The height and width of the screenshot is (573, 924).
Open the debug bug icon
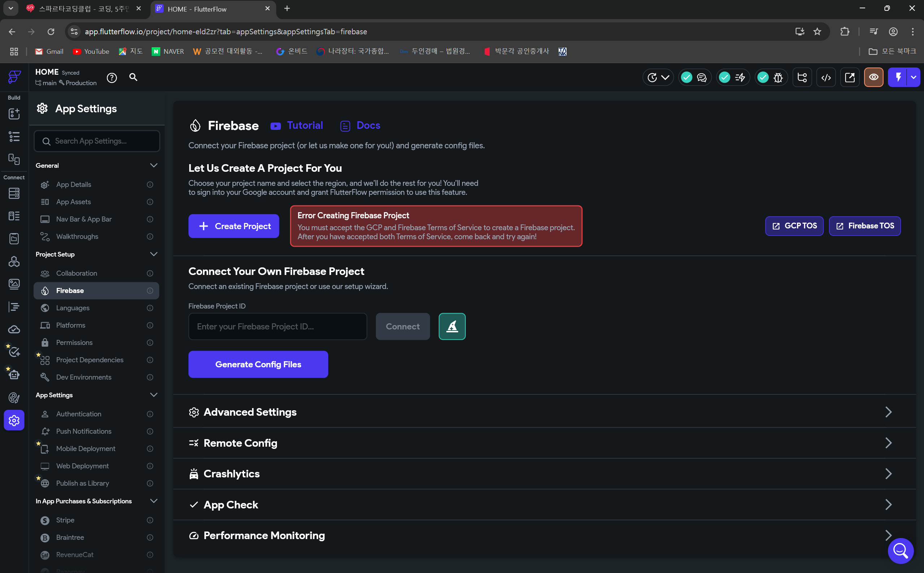pos(778,77)
